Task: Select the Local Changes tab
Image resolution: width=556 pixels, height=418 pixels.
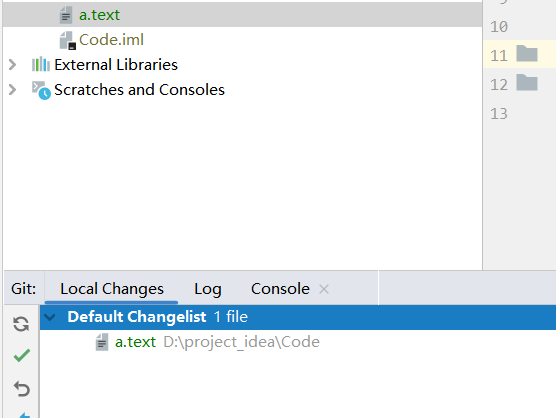Action: (112, 289)
